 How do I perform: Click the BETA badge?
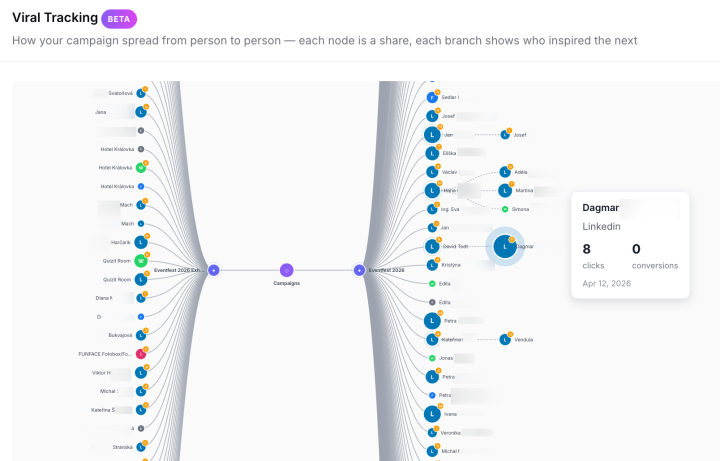click(119, 19)
